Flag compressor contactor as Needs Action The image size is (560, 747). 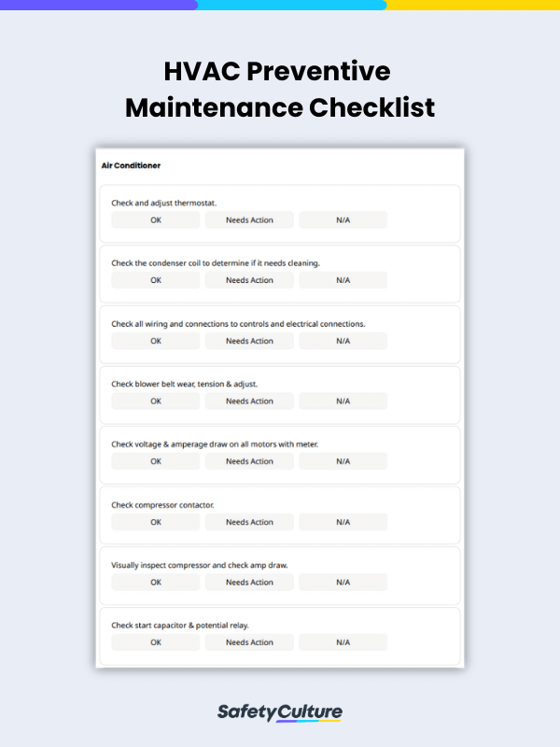248,521
